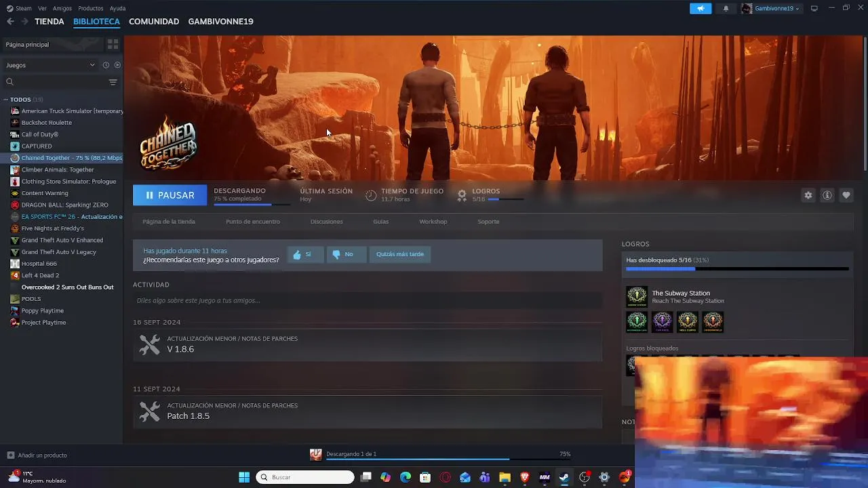The height and width of the screenshot is (488, 868).
Task: Click the announcements megaphone button
Action: click(701, 8)
